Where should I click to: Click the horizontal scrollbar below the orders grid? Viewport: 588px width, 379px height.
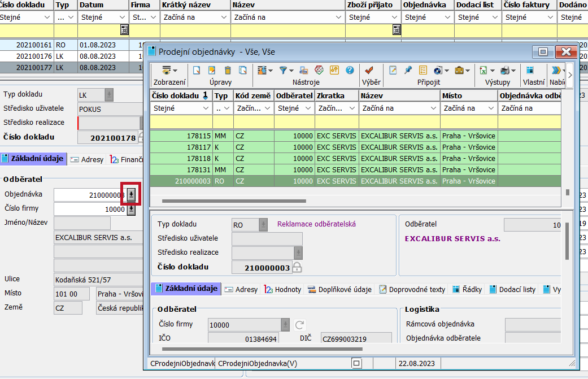point(234,201)
